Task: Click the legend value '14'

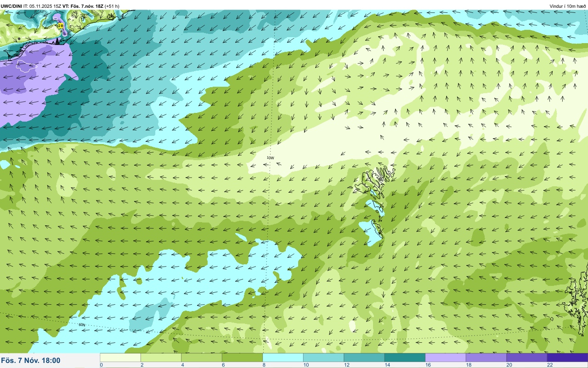Action: [387, 365]
